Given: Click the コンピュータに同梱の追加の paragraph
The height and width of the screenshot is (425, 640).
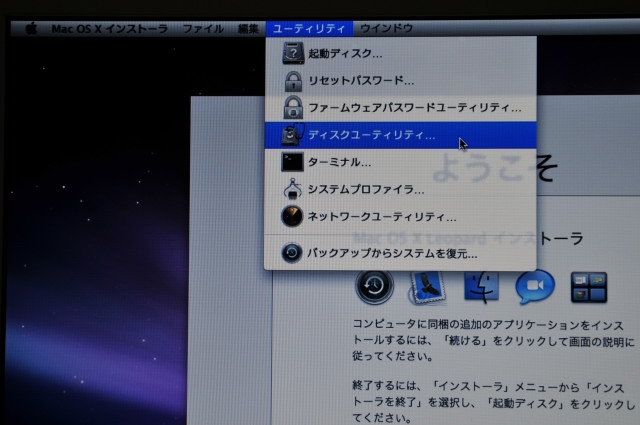Looking at the screenshot, I should (x=493, y=340).
